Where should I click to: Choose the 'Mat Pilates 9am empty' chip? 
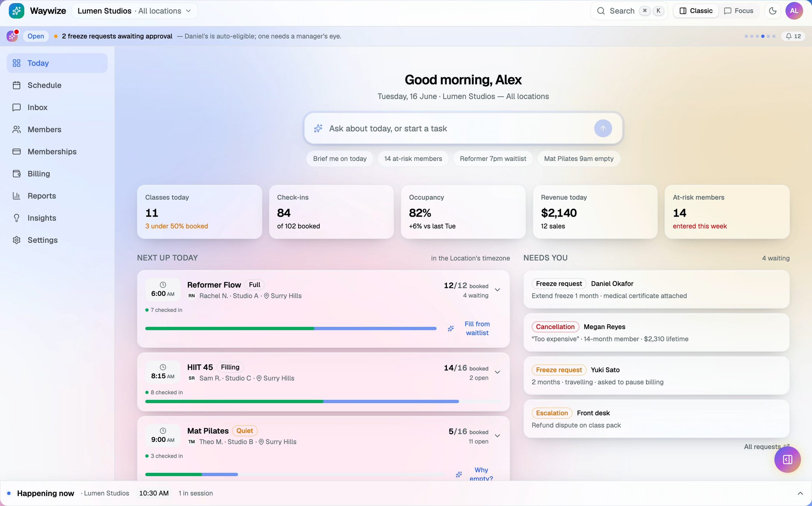coord(579,159)
